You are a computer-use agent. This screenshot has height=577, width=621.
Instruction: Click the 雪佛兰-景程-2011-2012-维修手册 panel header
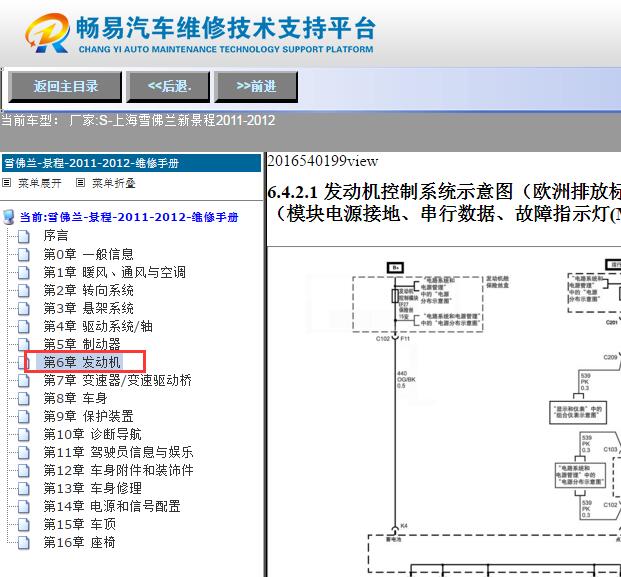tap(131, 163)
